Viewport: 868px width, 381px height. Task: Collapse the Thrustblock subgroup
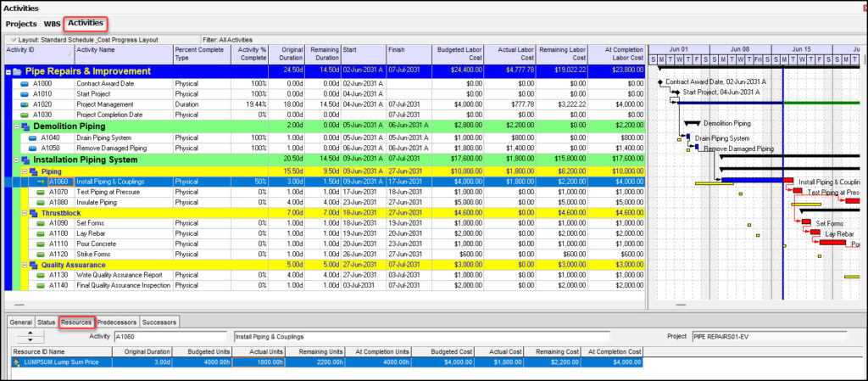tap(25, 213)
